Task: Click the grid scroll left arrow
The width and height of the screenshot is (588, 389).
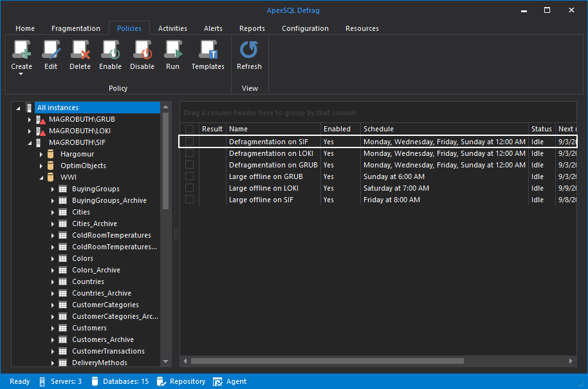Action: 185,361
